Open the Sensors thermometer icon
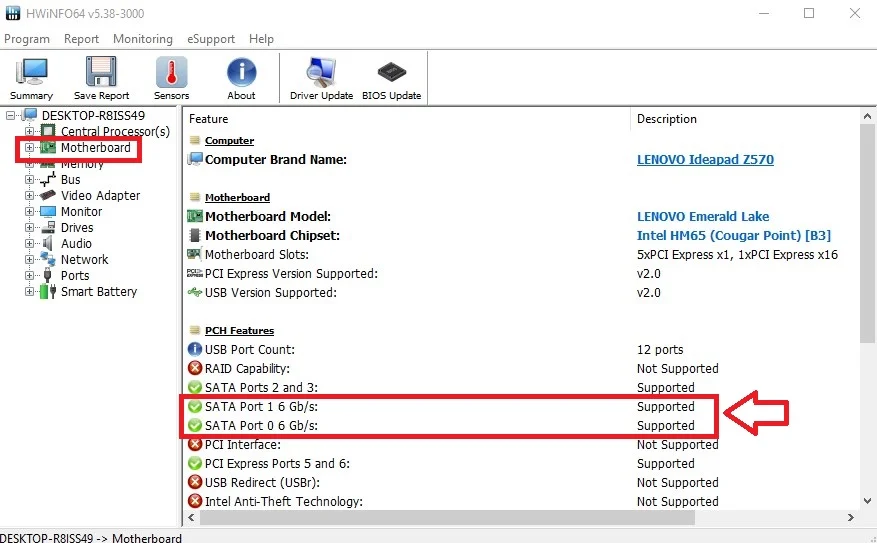Image resolution: width=877 pixels, height=543 pixels. 171,79
